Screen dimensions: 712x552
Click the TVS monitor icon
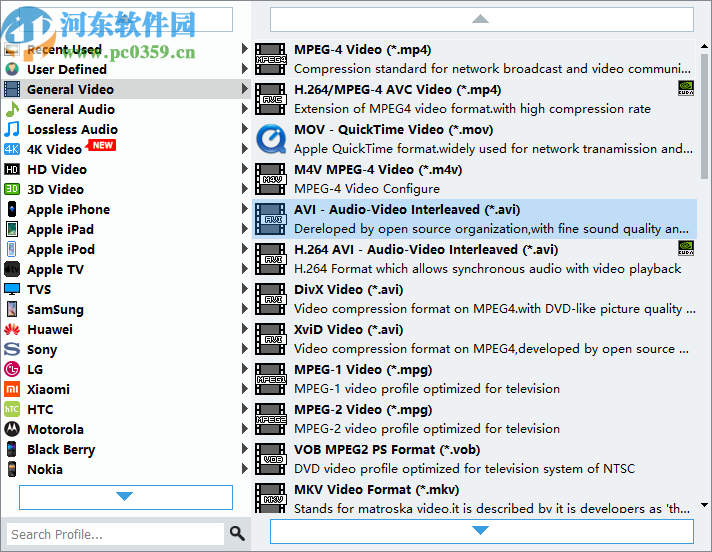[12, 289]
